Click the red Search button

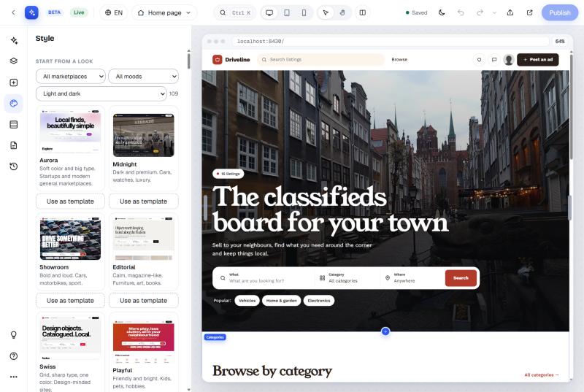coord(461,278)
